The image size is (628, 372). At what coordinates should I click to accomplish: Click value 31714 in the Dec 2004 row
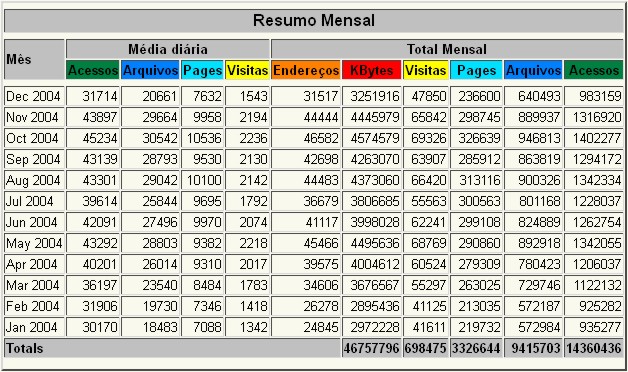click(100, 97)
